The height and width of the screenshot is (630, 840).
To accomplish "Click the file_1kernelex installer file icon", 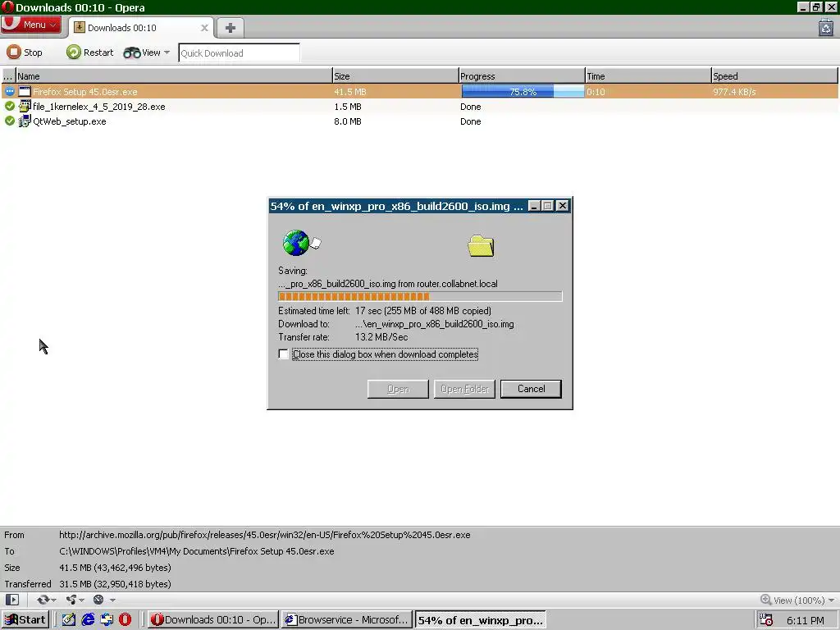I will [25, 106].
